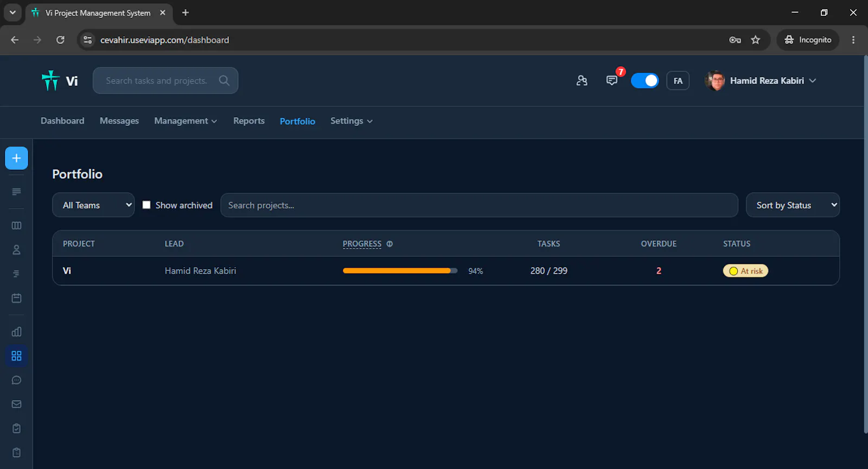Click the PROJECT column header
868x469 pixels.
tap(79, 244)
